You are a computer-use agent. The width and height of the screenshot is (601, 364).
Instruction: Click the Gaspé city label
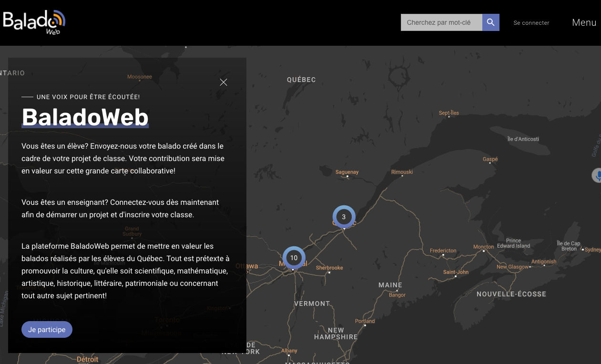tap(490, 159)
